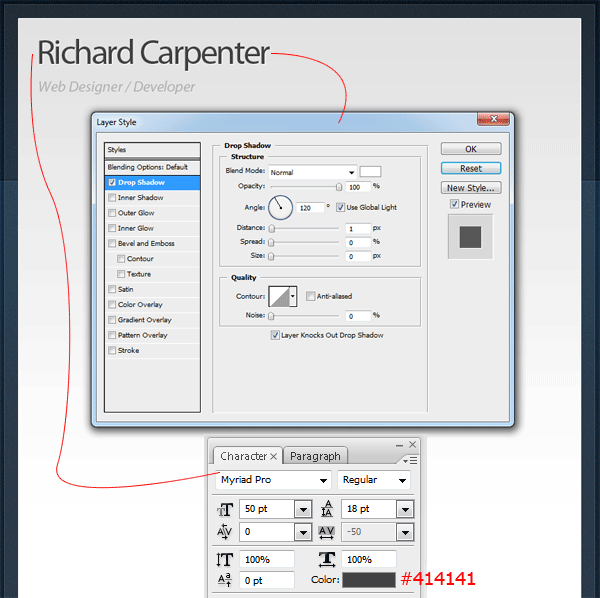Click the vertical scale icon
Image resolution: width=600 pixels, height=598 pixels.
(224, 559)
